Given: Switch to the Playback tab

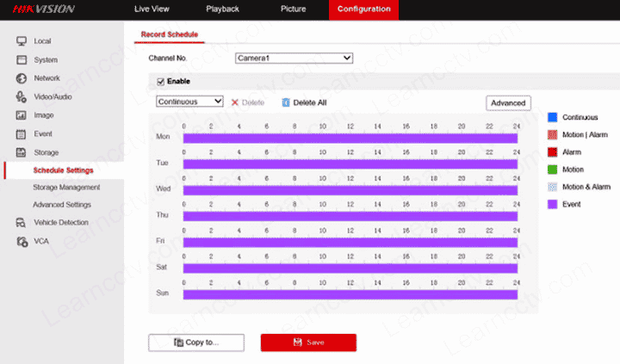Looking at the screenshot, I should pyautogui.click(x=222, y=9).
